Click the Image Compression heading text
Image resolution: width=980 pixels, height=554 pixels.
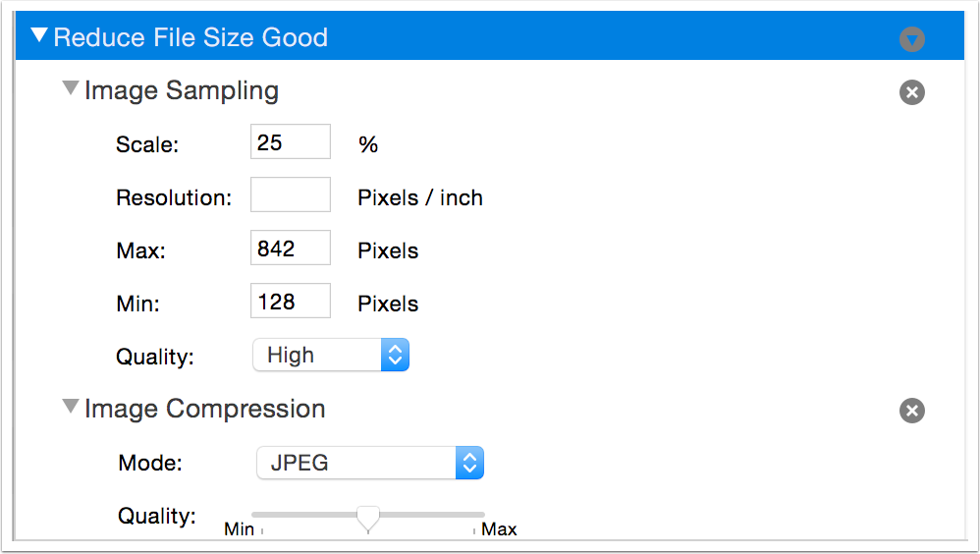pos(204,408)
